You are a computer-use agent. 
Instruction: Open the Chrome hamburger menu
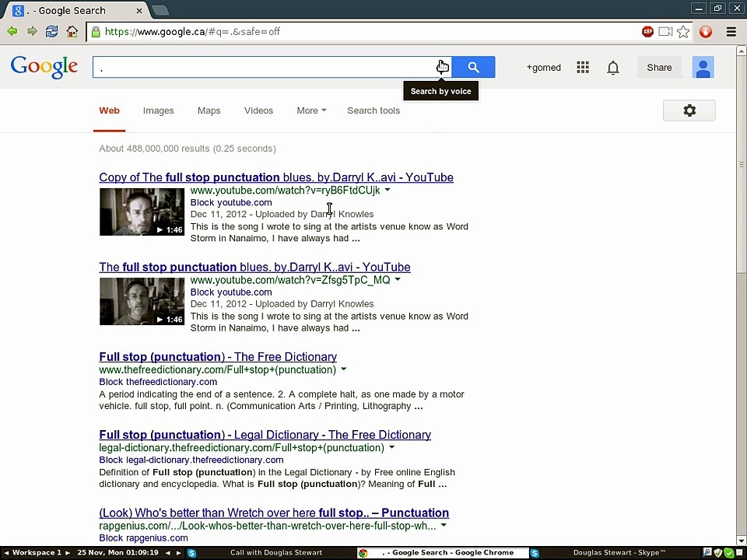pos(731,32)
